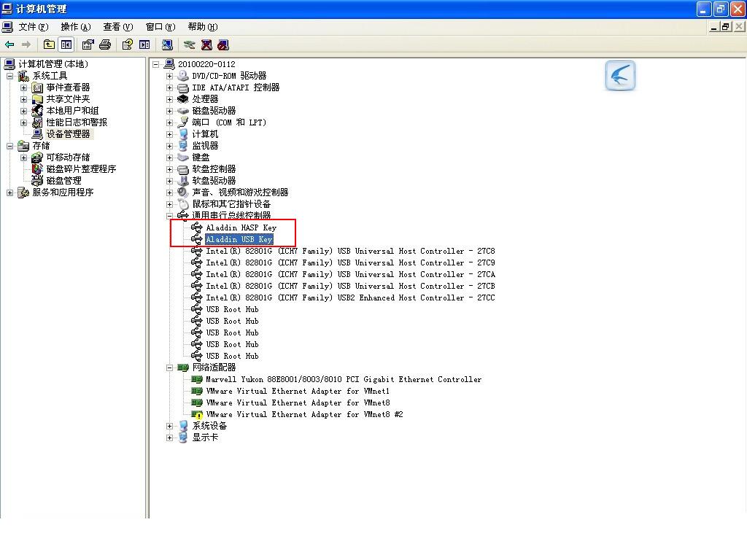The image size is (747, 560).
Task: Select USB Universal Host Controller - 27C8
Action: pos(350,251)
